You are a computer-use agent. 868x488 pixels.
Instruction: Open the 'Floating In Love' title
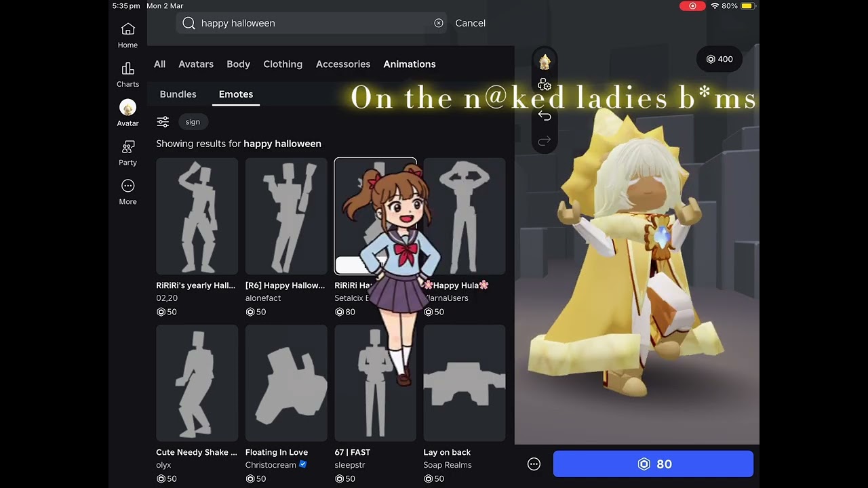click(277, 452)
